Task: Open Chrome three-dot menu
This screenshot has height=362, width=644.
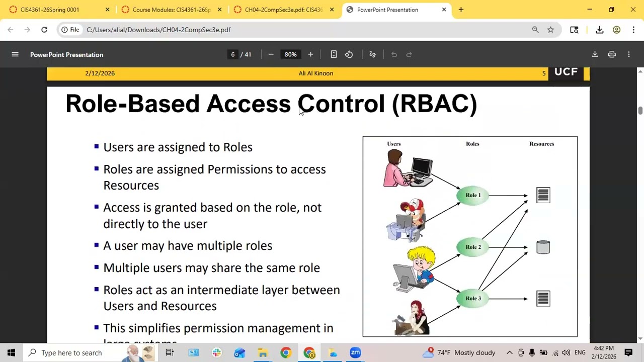Action: pos(633,30)
